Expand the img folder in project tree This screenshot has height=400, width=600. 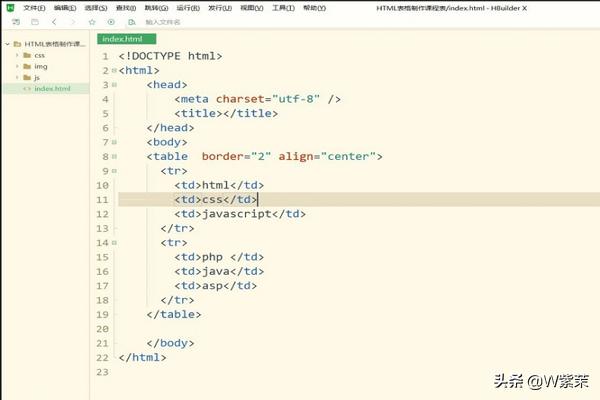(x=17, y=66)
